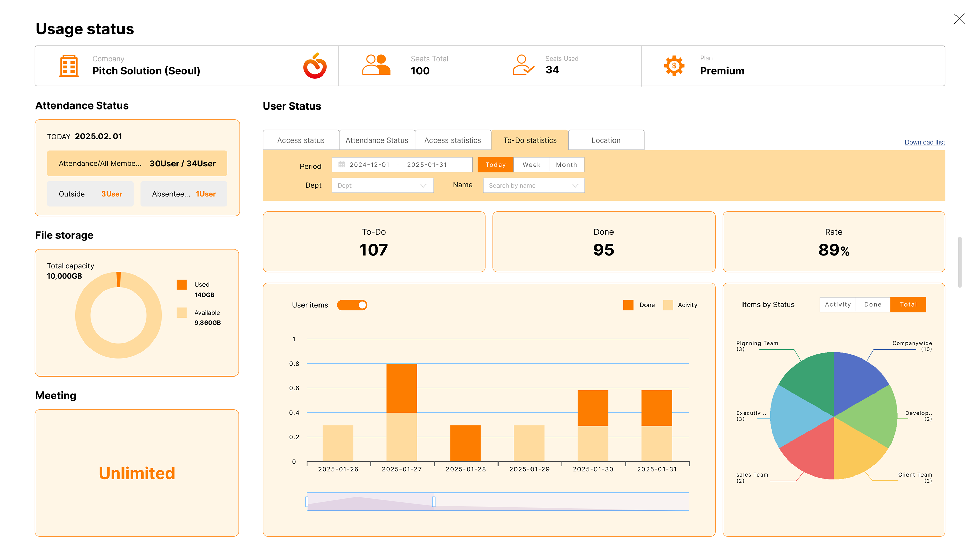Viewport: 980px width, 551px height.
Task: Click the Companywide blue pie slice
Action: click(855, 380)
